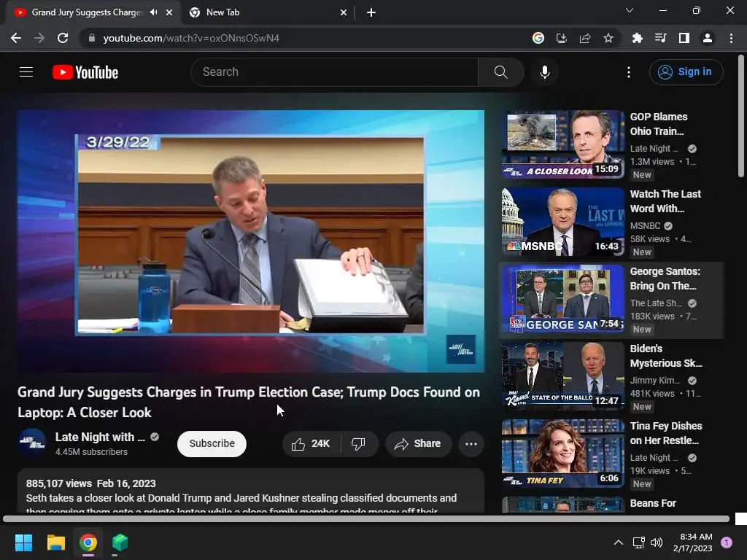Image resolution: width=747 pixels, height=560 pixels.
Task: Go back in browser history
Action: pyautogui.click(x=16, y=38)
